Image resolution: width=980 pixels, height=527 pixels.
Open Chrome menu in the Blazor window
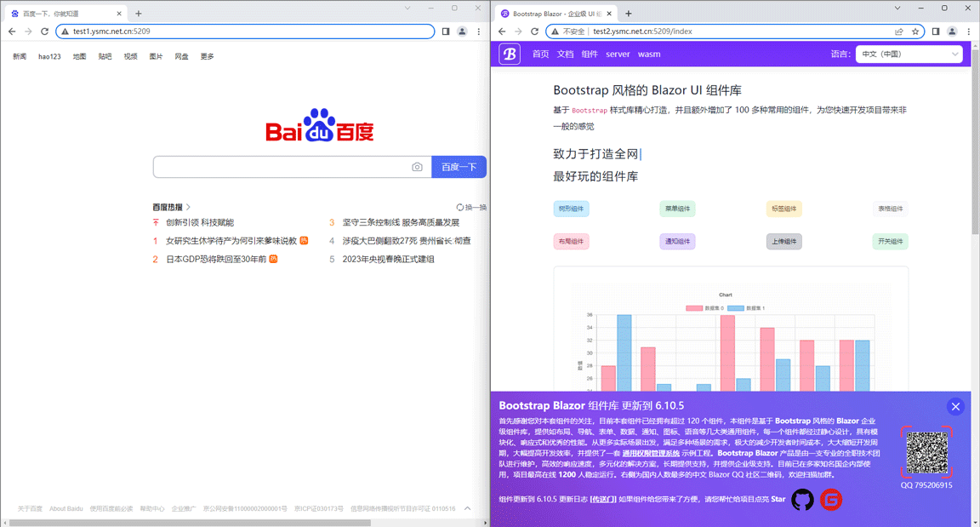point(969,32)
